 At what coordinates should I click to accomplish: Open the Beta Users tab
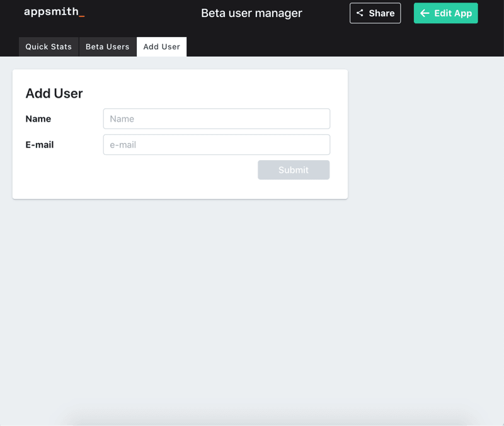pyautogui.click(x=108, y=47)
